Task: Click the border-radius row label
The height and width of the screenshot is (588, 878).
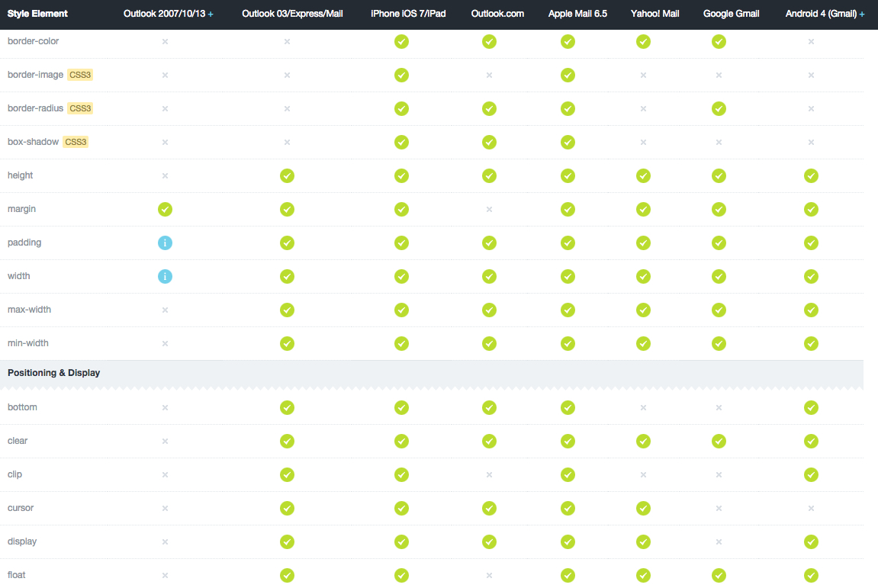Action: 35,108
